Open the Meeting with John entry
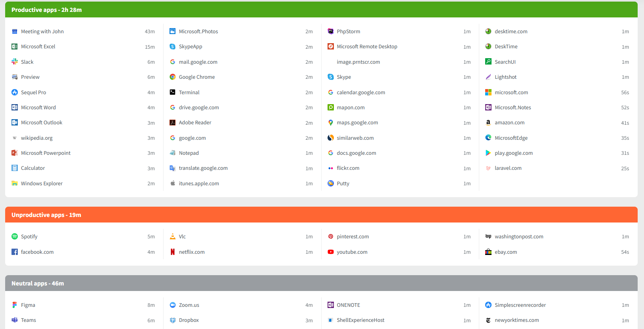The image size is (644, 329). 42,32
